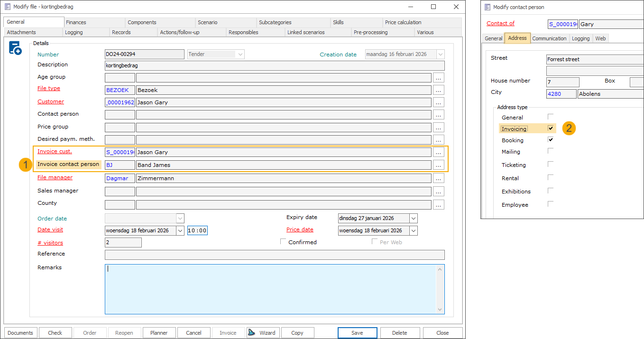Open the Invoice cust. lookup ellipsis button

tap(439, 152)
